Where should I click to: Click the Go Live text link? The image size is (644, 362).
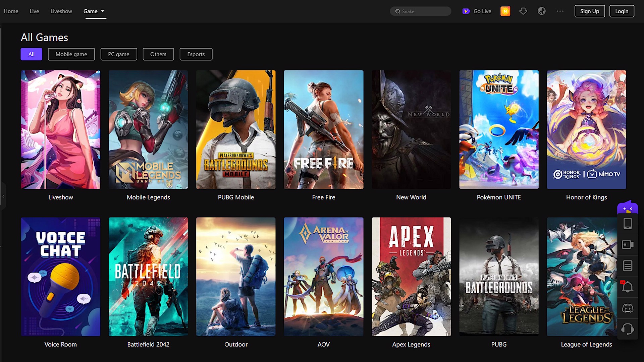[482, 11]
